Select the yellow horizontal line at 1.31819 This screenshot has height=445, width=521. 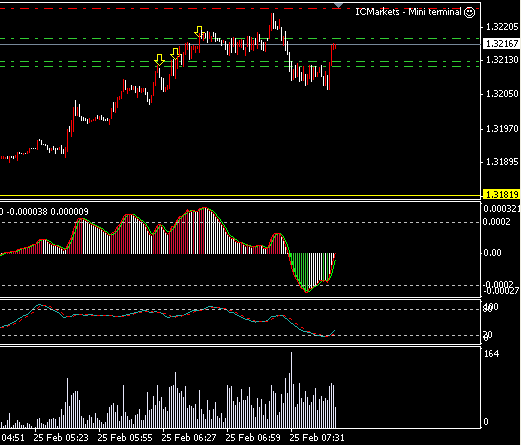coord(240,195)
